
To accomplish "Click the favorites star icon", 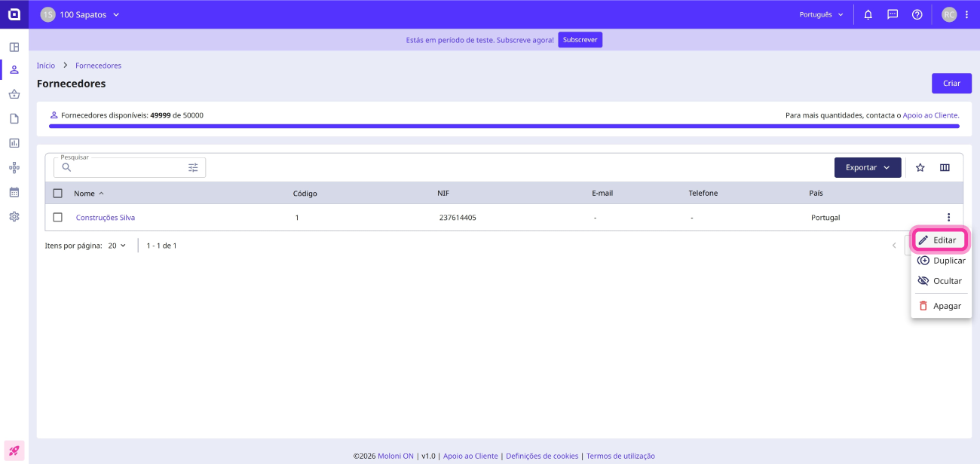I will (920, 167).
